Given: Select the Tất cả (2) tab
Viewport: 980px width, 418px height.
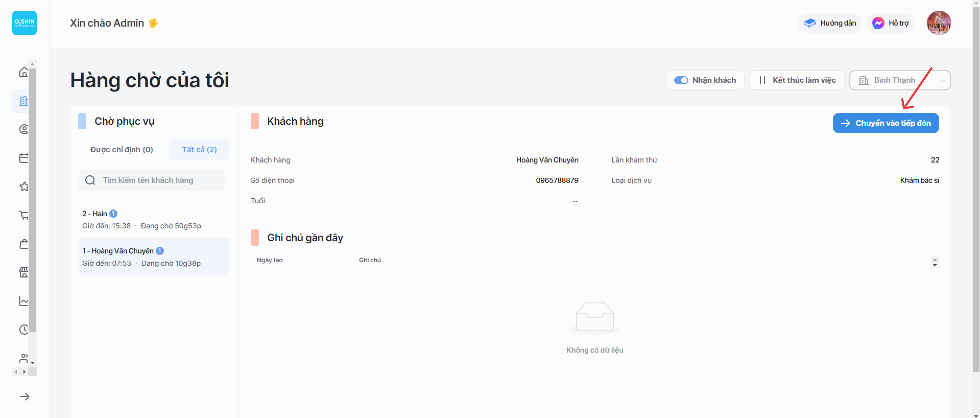Looking at the screenshot, I should tap(199, 150).
